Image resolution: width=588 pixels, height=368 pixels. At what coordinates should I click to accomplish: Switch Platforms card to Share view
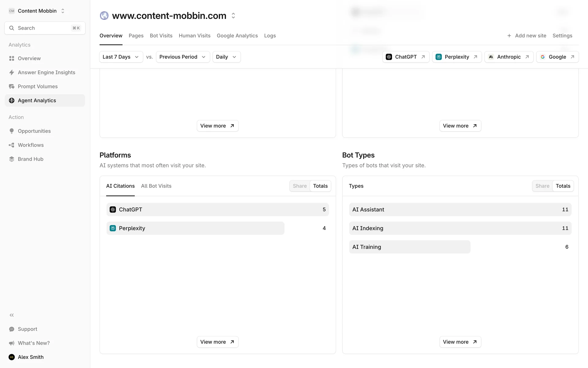(x=300, y=186)
